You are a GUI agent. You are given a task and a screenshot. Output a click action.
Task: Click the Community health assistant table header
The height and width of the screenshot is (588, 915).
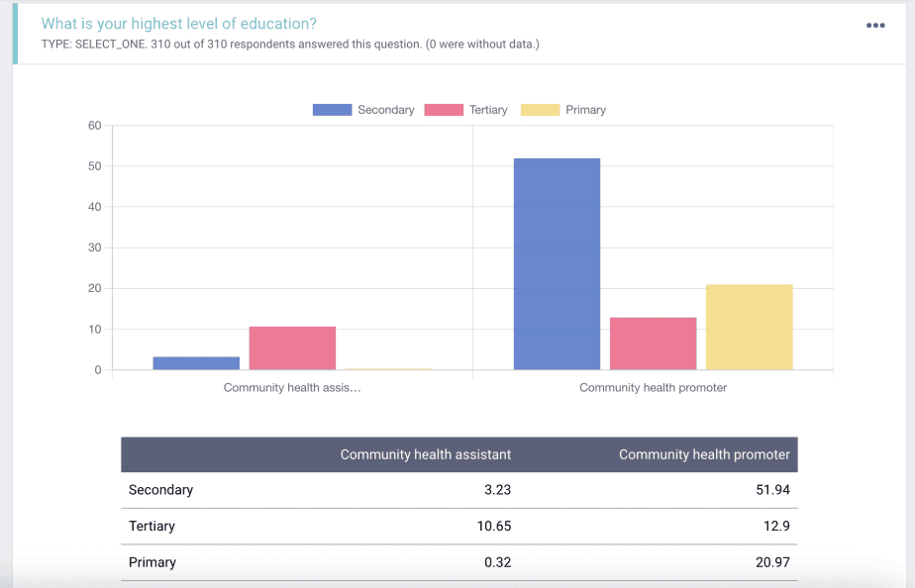(x=425, y=455)
